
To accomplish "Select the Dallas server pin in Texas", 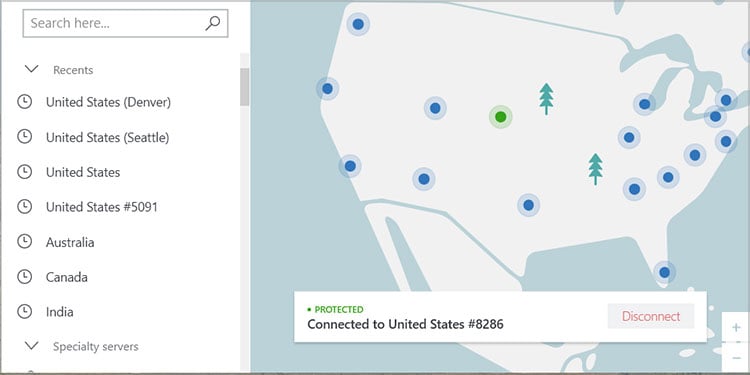I will [x=528, y=205].
